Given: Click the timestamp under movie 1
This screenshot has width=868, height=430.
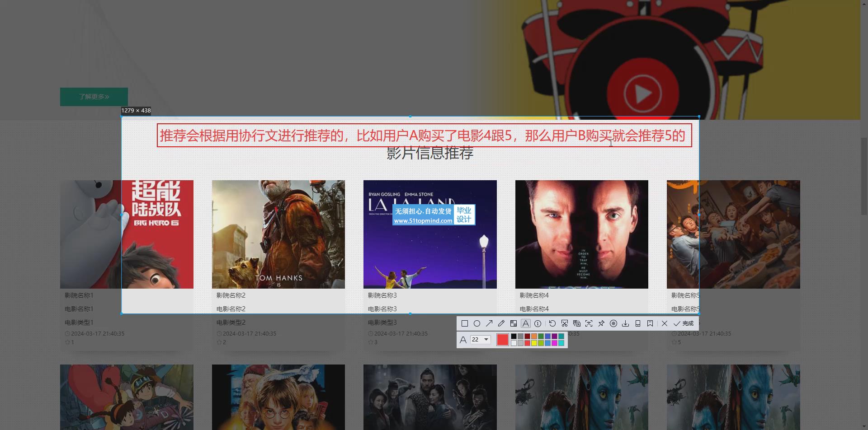Looking at the screenshot, I should click(94, 334).
